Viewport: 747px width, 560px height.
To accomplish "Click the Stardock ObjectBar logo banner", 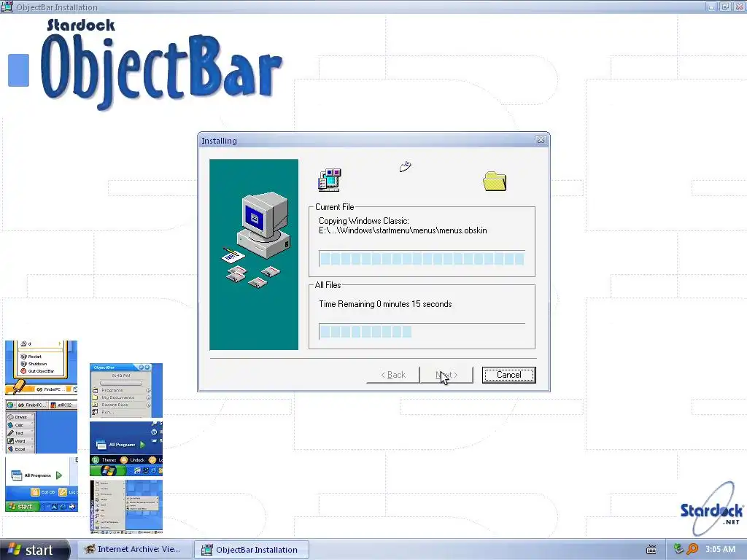I will tap(161, 65).
